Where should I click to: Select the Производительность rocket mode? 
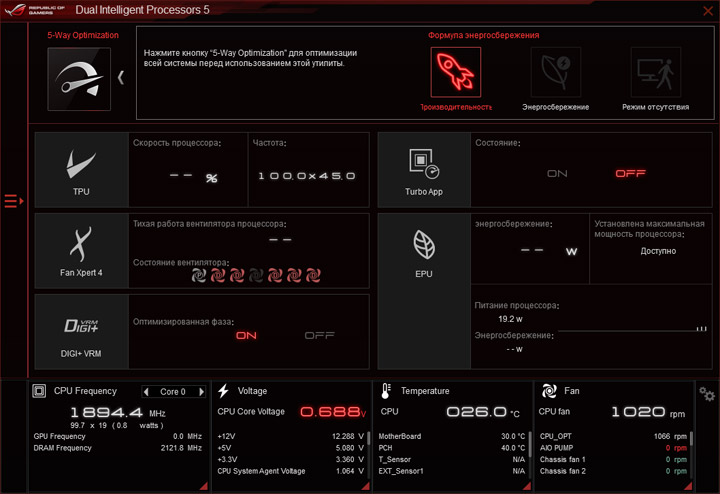pyautogui.click(x=456, y=72)
